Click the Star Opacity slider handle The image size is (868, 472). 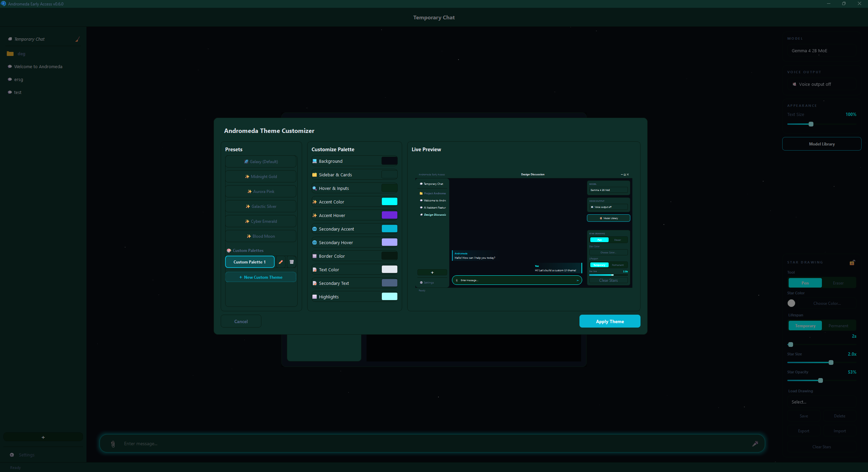click(x=821, y=380)
